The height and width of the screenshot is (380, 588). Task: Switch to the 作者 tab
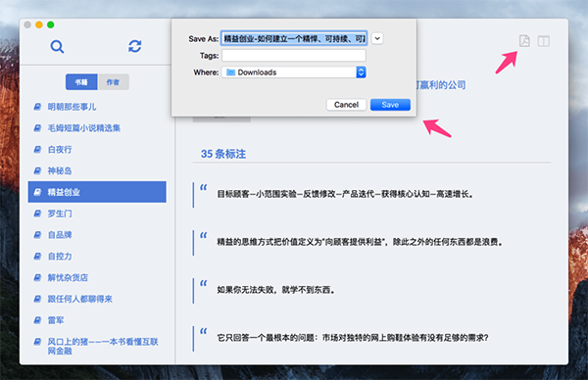click(114, 82)
